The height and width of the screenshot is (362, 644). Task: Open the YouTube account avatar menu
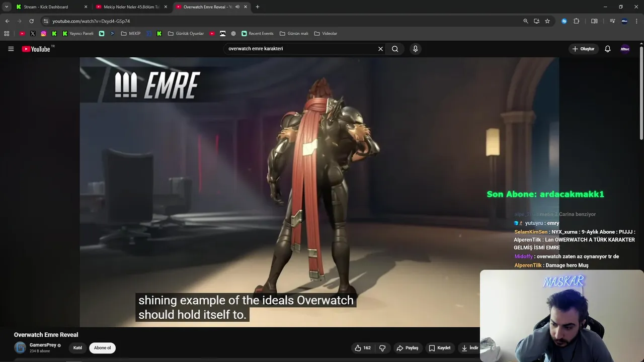coord(625,49)
